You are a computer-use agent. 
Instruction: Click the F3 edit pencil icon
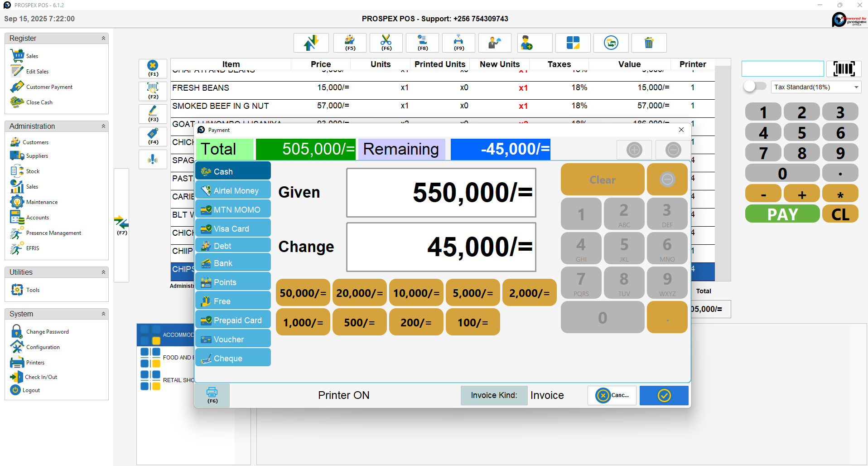point(153,113)
